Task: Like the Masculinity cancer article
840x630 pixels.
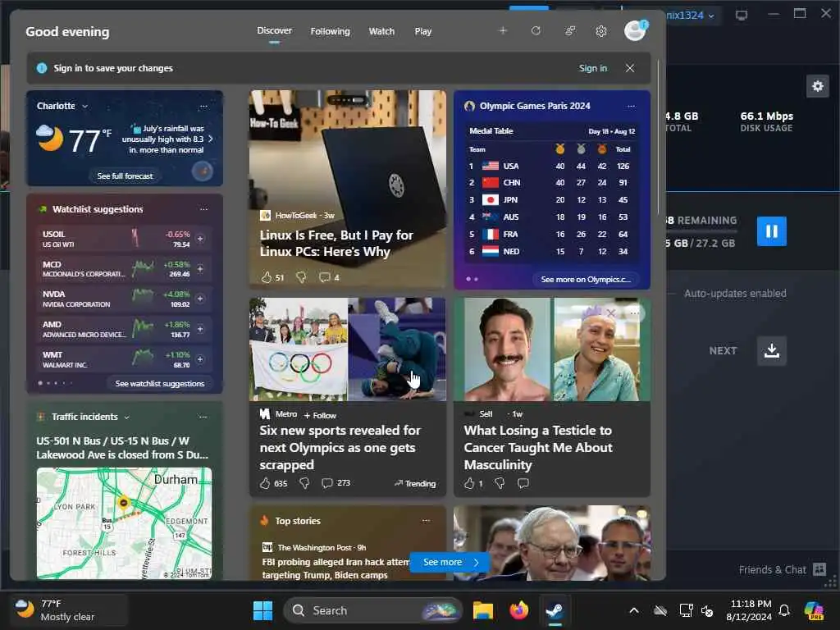Action: pos(469,483)
